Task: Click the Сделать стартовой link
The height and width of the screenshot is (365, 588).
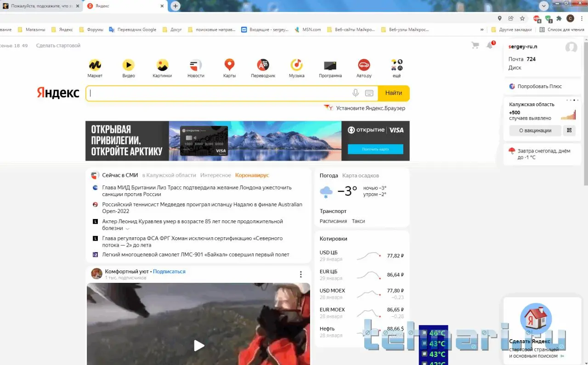Action: [x=58, y=45]
